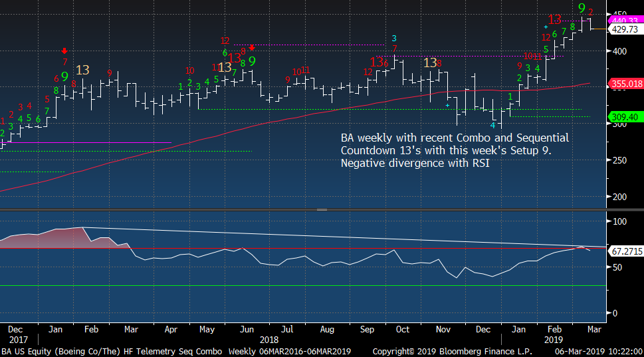Select the orange 13 marker near February 2018
Viewport: 644px width, 357px height.
pos(82,70)
